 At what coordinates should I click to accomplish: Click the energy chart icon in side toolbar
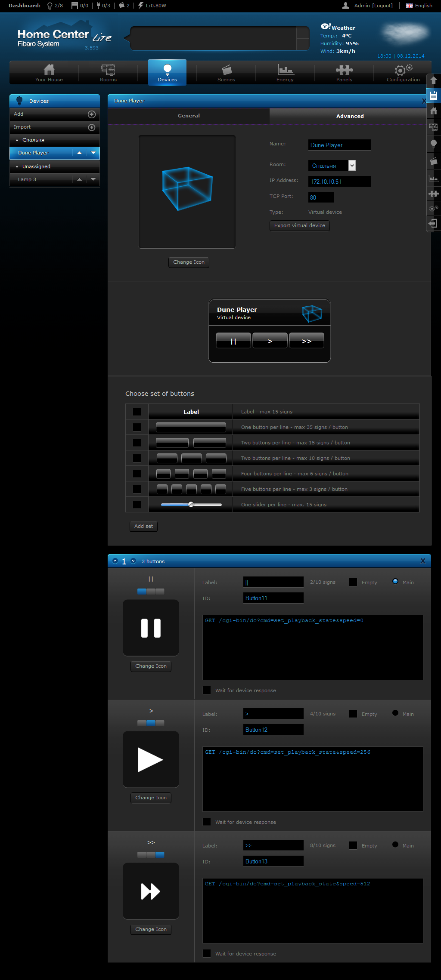point(434,177)
